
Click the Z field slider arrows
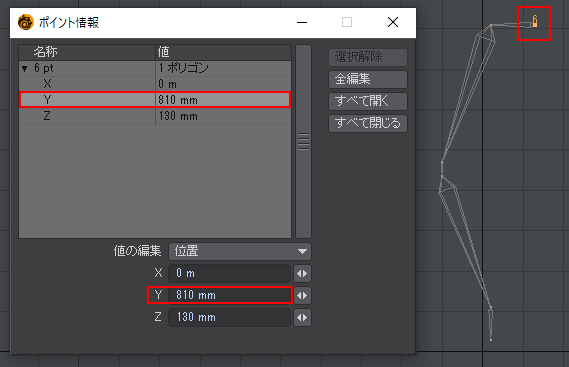302,318
